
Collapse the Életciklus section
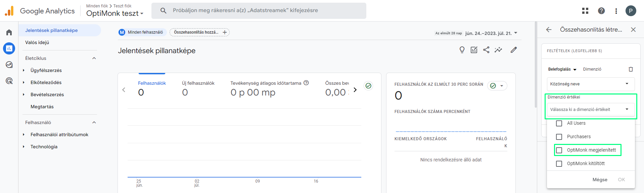94,58
